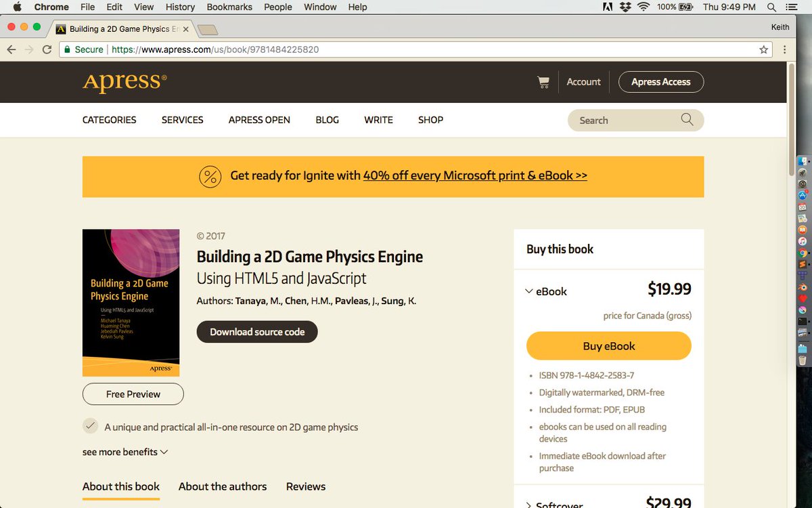The height and width of the screenshot is (508, 812).
Task: Expand see more benefits
Action: [x=125, y=452]
